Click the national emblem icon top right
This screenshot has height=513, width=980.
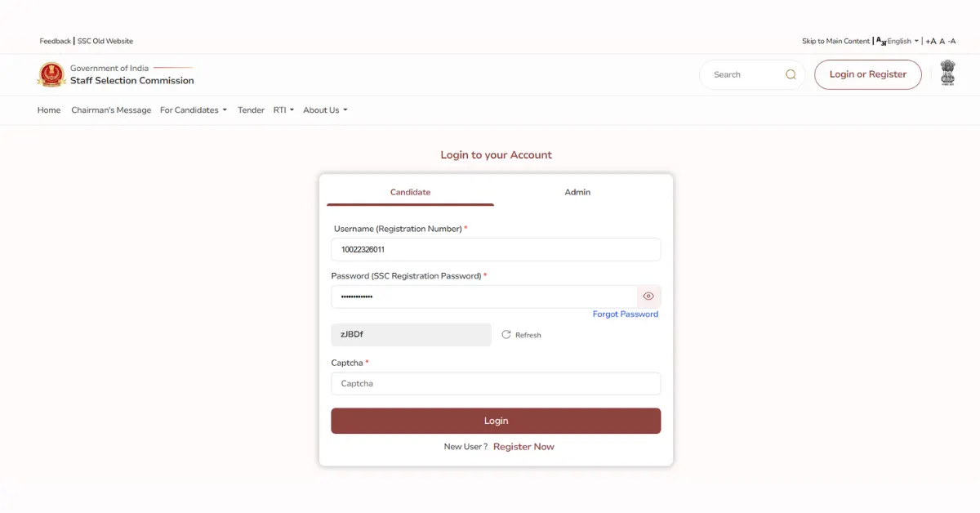(947, 73)
